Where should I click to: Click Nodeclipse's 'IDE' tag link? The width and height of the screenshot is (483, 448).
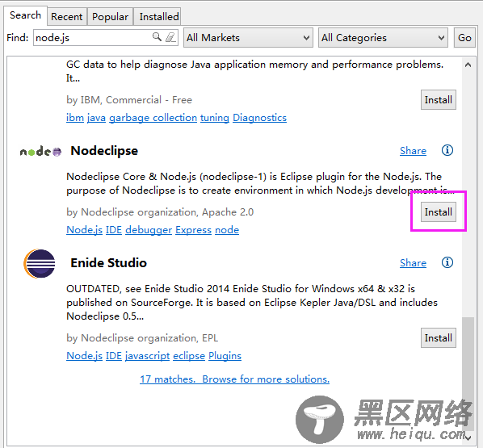click(x=114, y=230)
